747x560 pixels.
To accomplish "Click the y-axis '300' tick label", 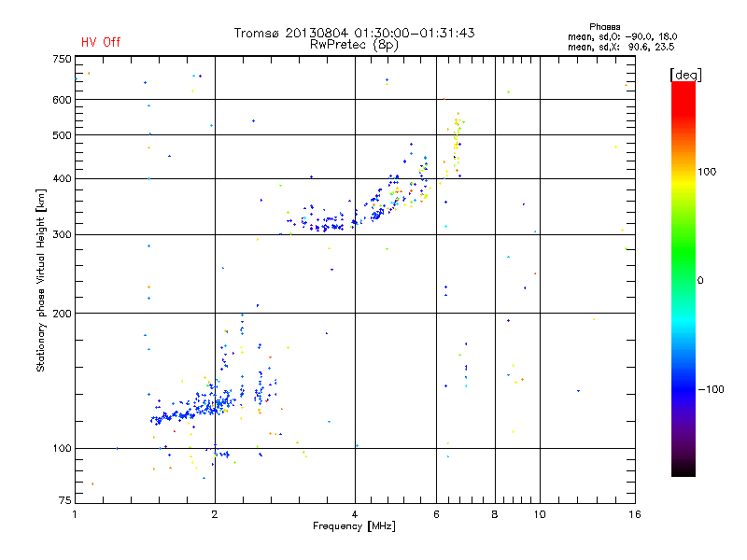I will pyautogui.click(x=62, y=235).
